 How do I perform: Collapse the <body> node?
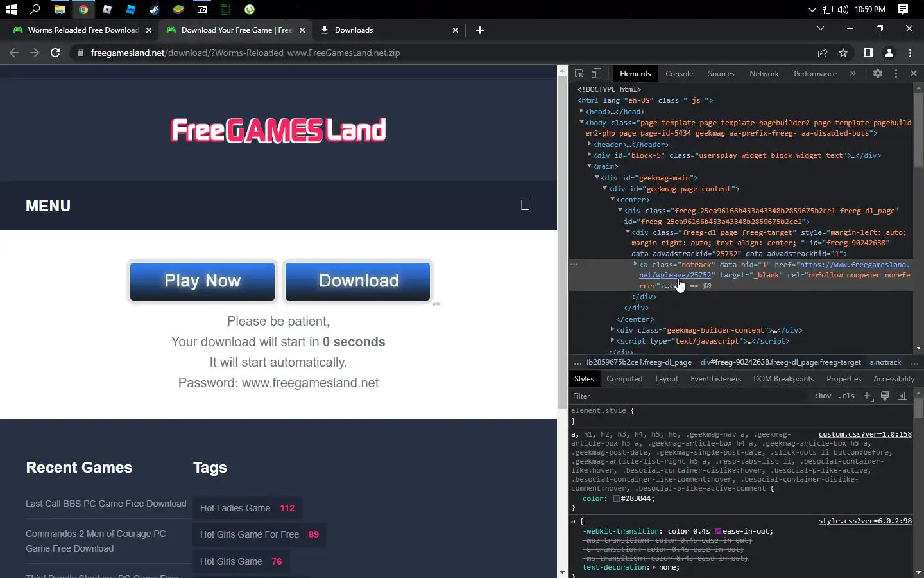point(581,122)
